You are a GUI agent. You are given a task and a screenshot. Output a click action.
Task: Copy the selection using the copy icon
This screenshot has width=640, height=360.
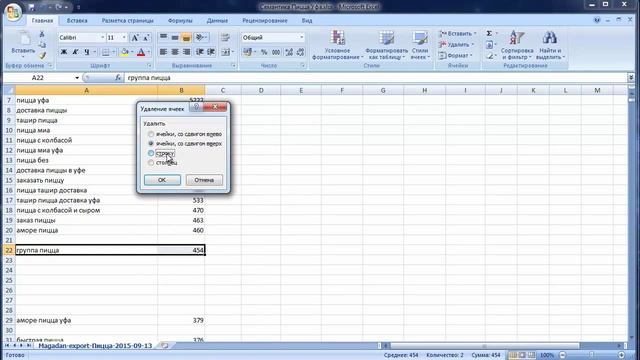point(42,44)
